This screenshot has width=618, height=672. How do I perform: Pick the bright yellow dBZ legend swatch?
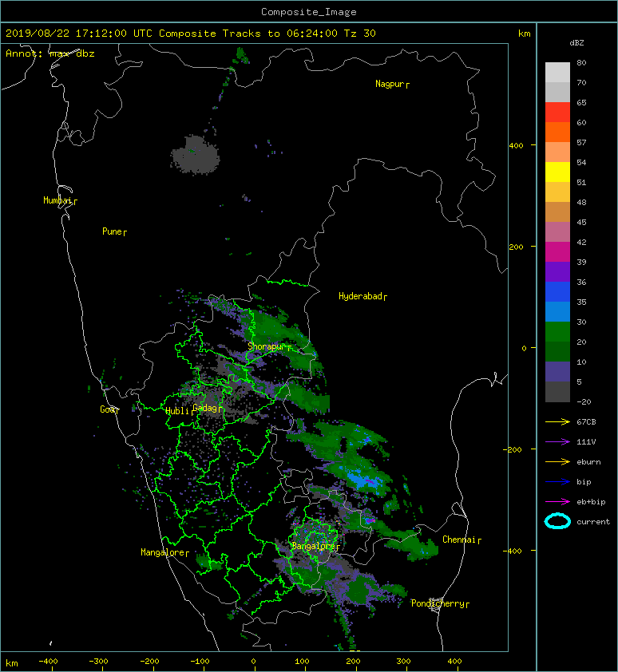[557, 172]
